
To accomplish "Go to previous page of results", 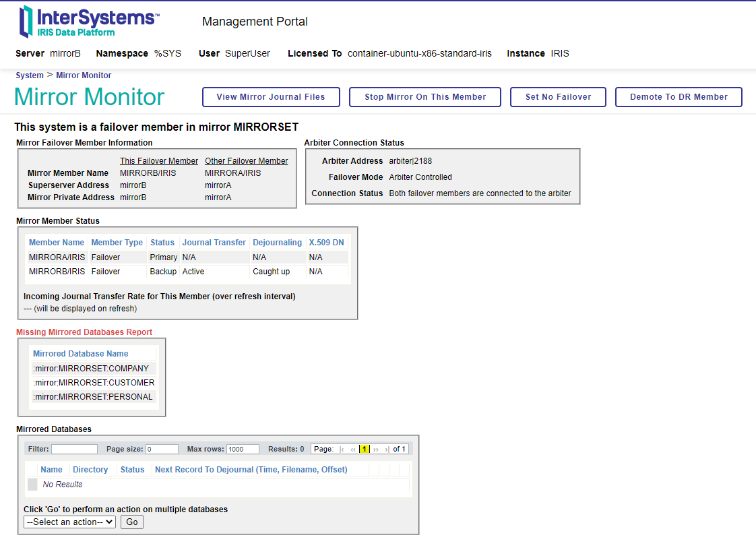I will pos(352,449).
